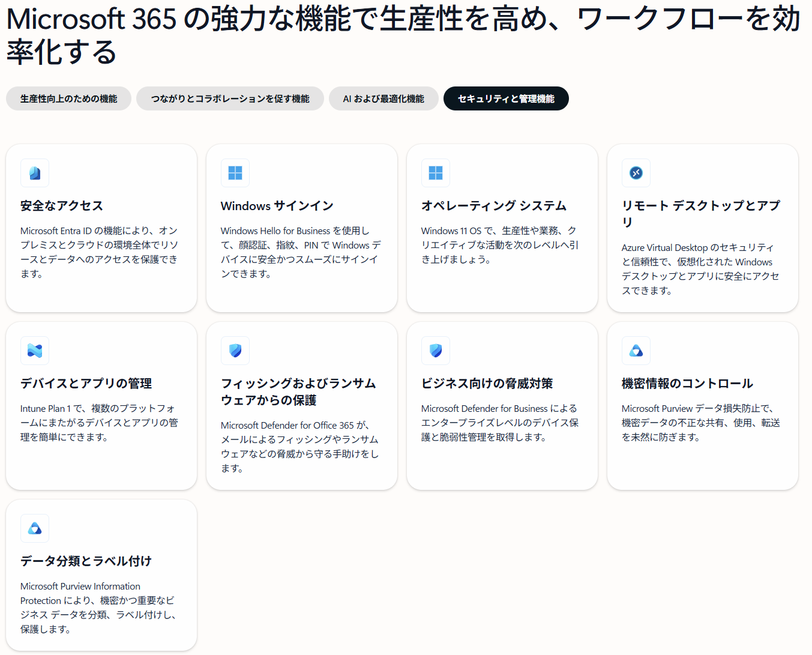The image size is (812, 655).
Task: Click the リモート デスクトップとアプリ heading
Action: (x=701, y=214)
